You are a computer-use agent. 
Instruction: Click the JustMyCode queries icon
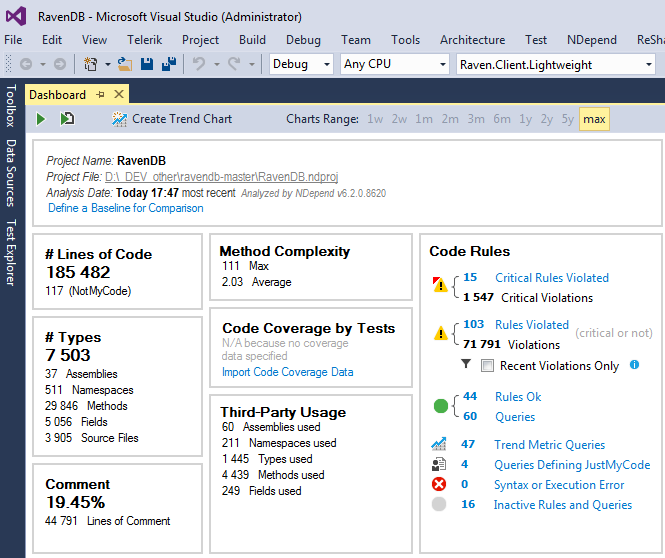(x=439, y=464)
